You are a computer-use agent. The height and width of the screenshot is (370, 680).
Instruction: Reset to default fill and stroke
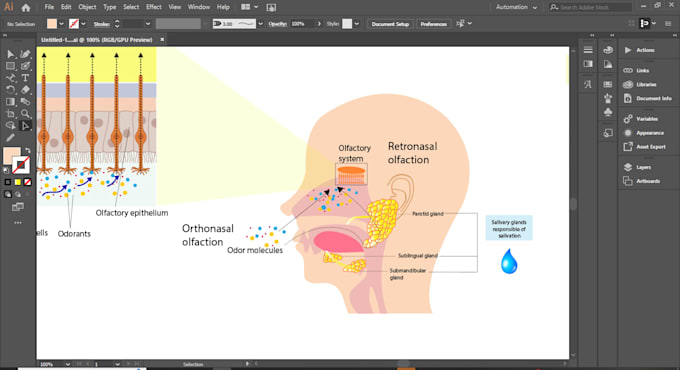click(x=6, y=170)
